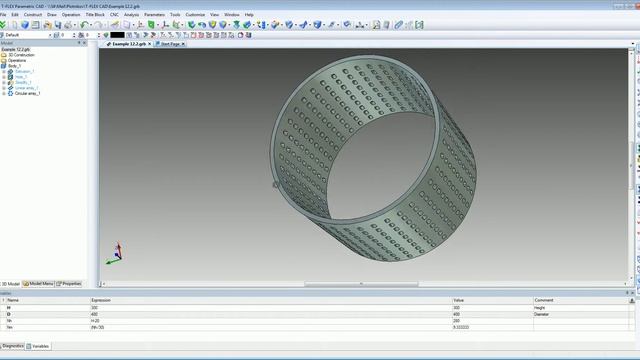
Task: Open the Print options dropdown arrow
Action: click(x=75, y=25)
